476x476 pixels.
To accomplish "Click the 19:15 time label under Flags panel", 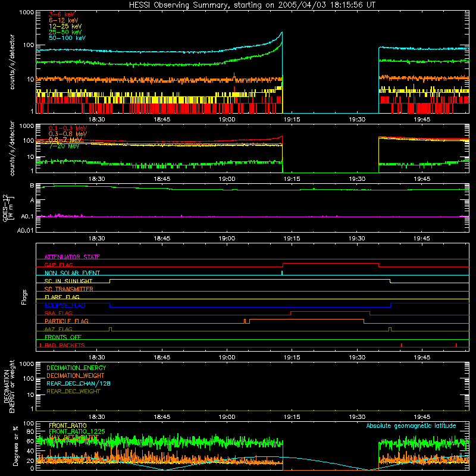I will [x=292, y=358].
